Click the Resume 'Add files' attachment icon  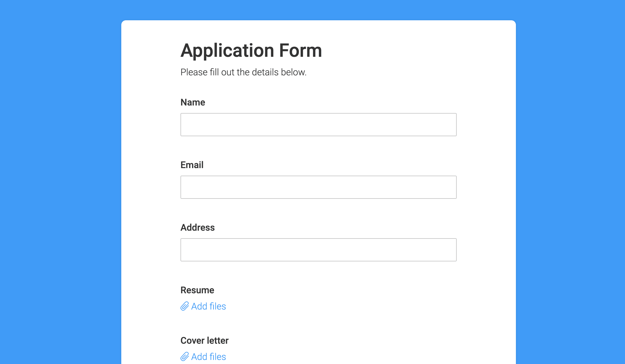click(184, 306)
